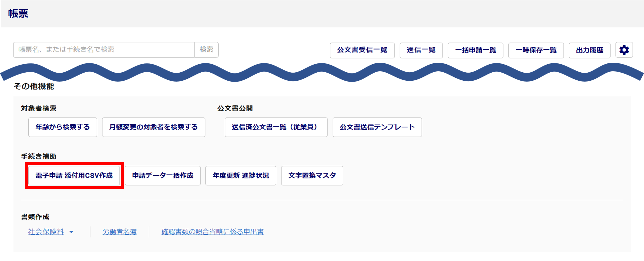Viewport: 644px width, 261px height.
Task: Click 申請データ一括作成 button
Action: coord(163,175)
